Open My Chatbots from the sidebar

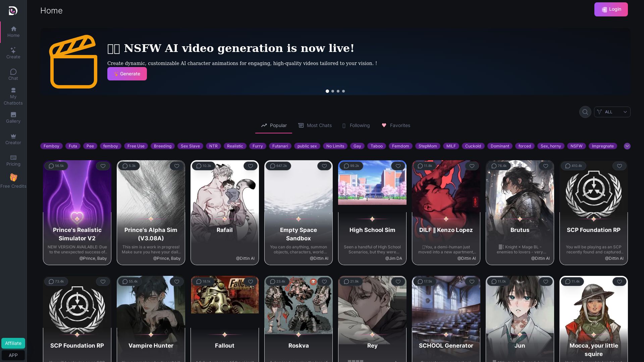13,96
